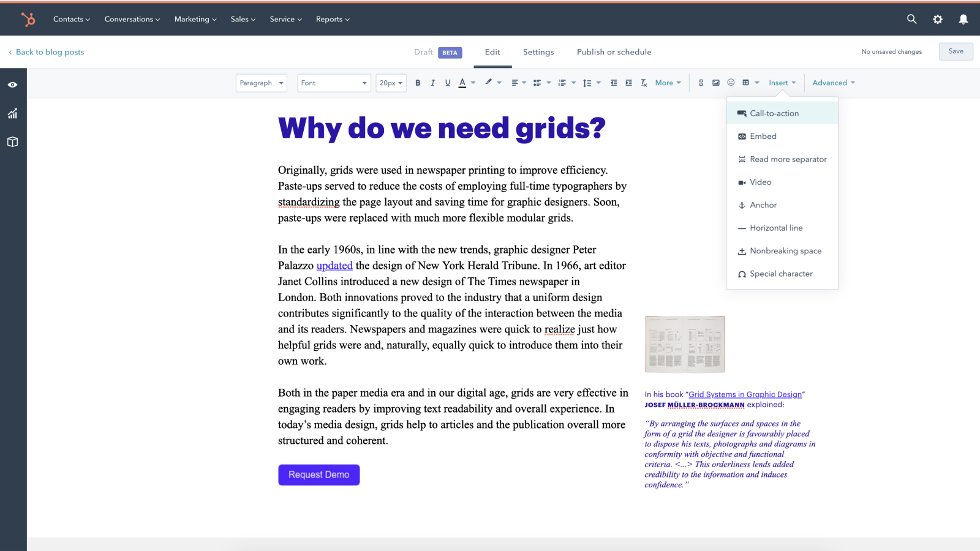Toggle bold formatting in the toolbar
The image size is (980, 551).
pyautogui.click(x=418, y=83)
